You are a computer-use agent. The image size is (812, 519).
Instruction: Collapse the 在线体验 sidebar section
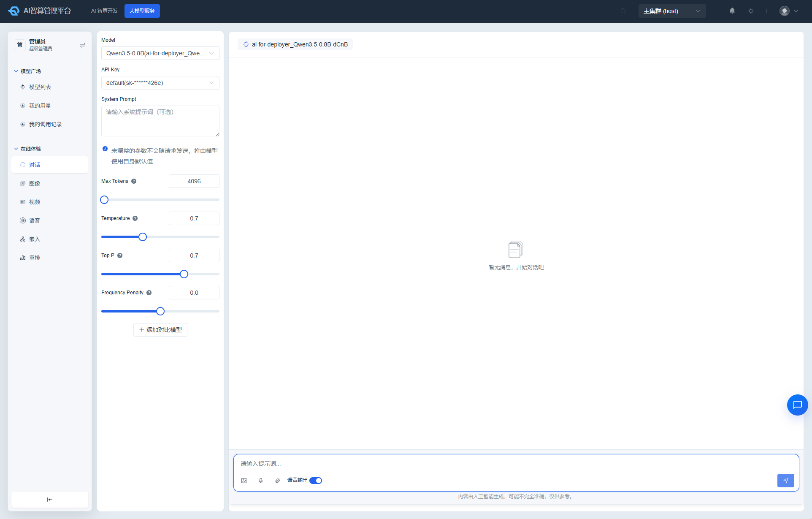[x=28, y=149]
